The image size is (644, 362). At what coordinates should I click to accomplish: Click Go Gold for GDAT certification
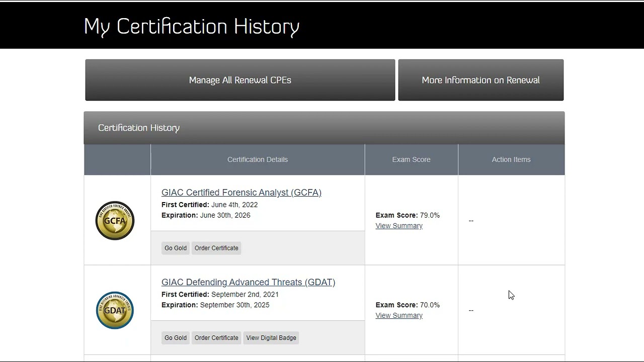(x=176, y=338)
